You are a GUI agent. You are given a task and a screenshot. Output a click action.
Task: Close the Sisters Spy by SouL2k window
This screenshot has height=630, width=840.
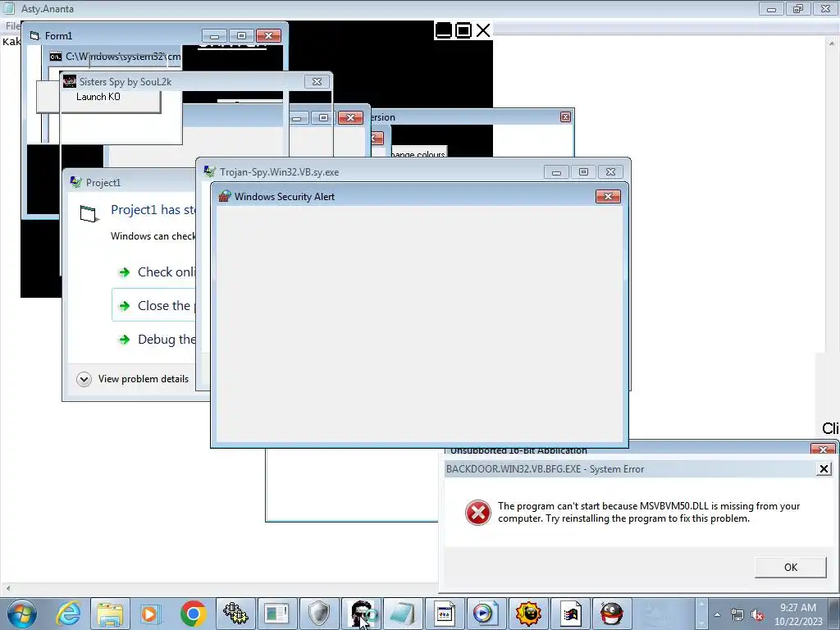click(317, 81)
